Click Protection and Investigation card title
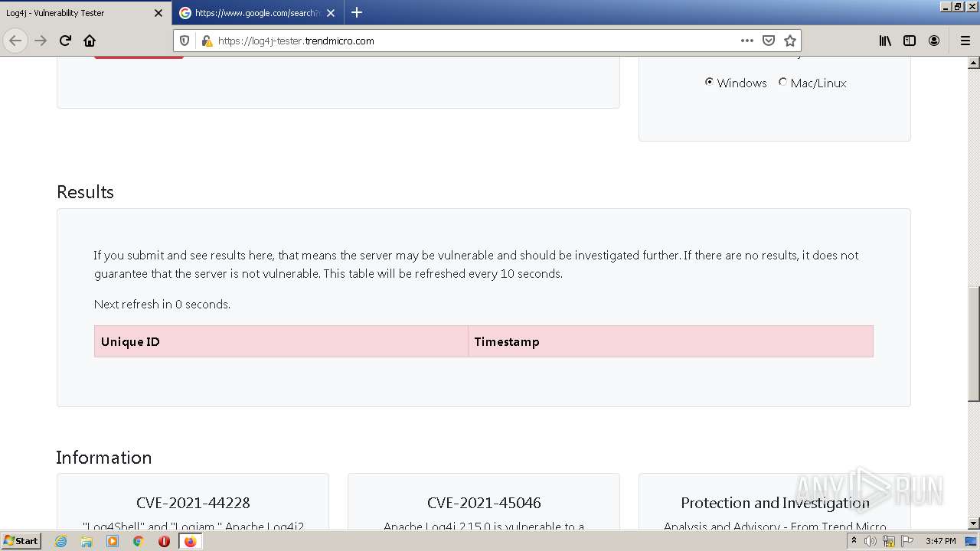The width and height of the screenshot is (980, 551). (775, 503)
